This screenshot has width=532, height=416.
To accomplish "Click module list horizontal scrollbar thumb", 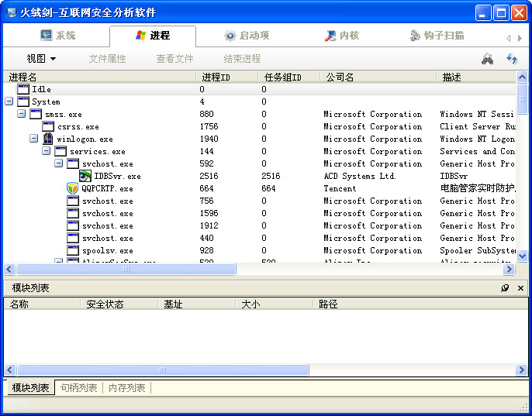I will (163, 370).
